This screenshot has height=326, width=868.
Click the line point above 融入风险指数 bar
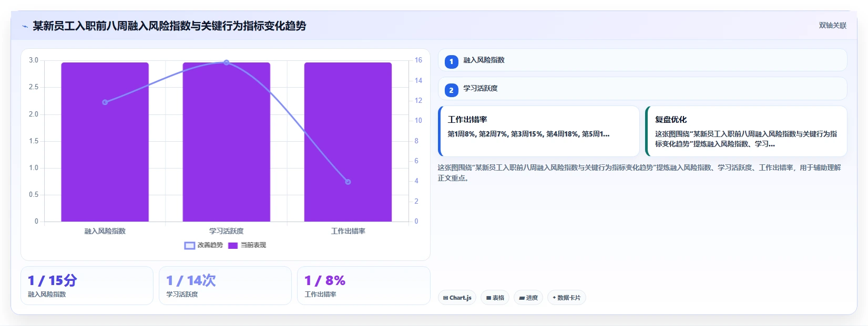click(105, 102)
